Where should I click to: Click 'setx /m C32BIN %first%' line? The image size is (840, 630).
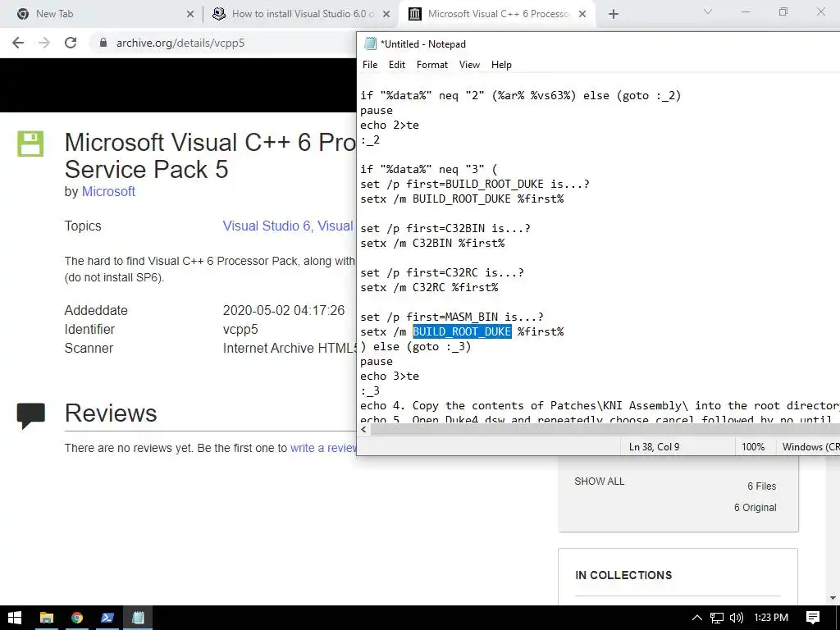432,243
